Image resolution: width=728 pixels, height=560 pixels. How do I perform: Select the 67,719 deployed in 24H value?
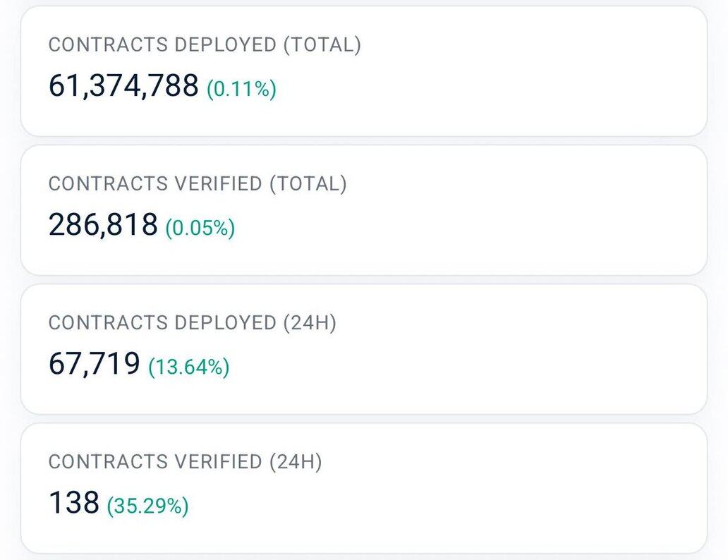point(95,364)
